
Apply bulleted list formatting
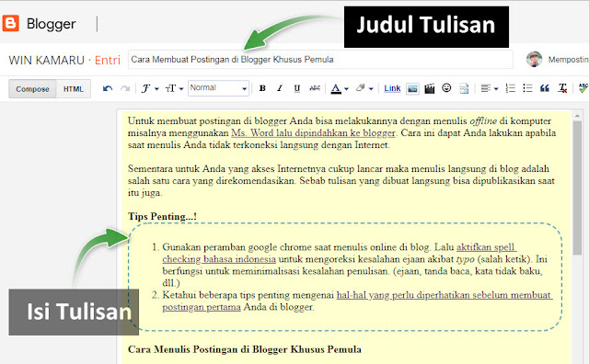coord(527,88)
